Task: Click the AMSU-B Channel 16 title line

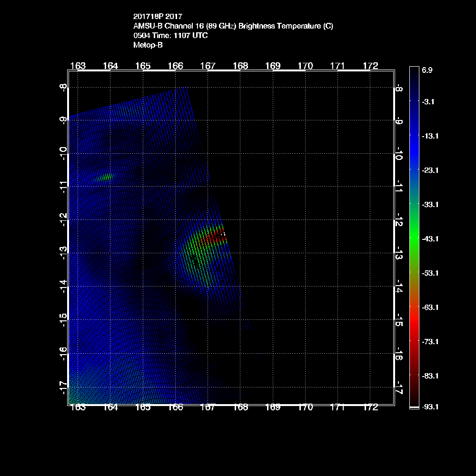Action: coord(233,26)
